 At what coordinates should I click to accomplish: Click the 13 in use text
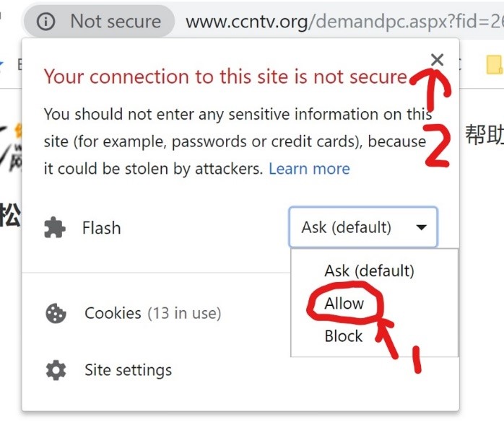185,313
